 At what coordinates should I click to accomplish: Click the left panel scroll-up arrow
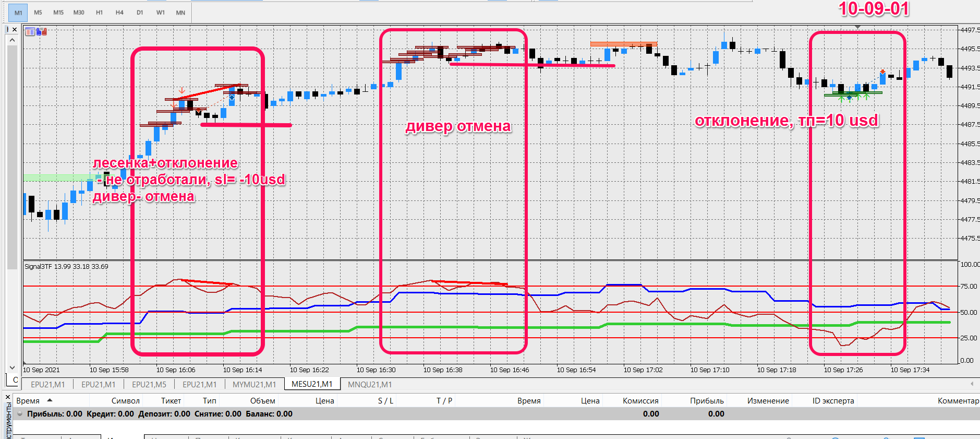[13, 40]
